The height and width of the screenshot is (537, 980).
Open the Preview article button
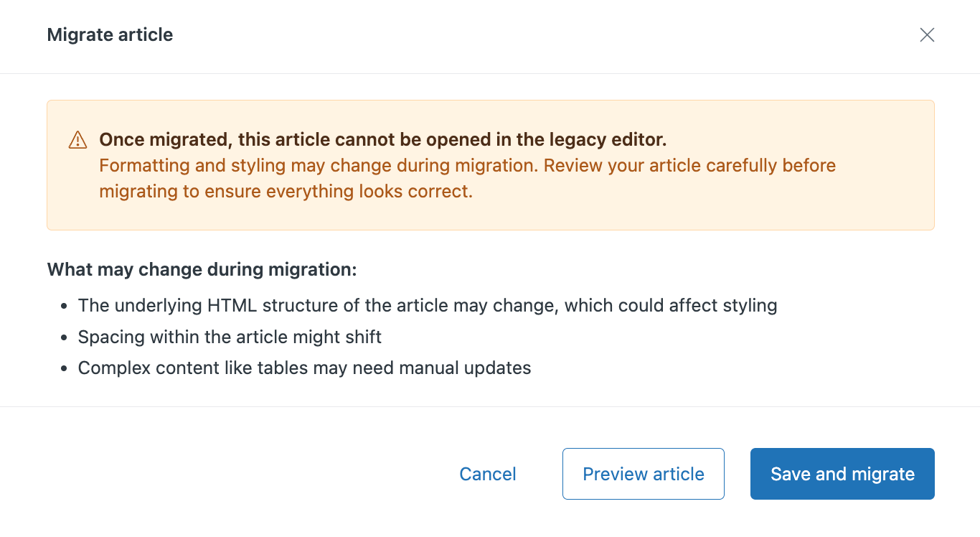pos(643,474)
